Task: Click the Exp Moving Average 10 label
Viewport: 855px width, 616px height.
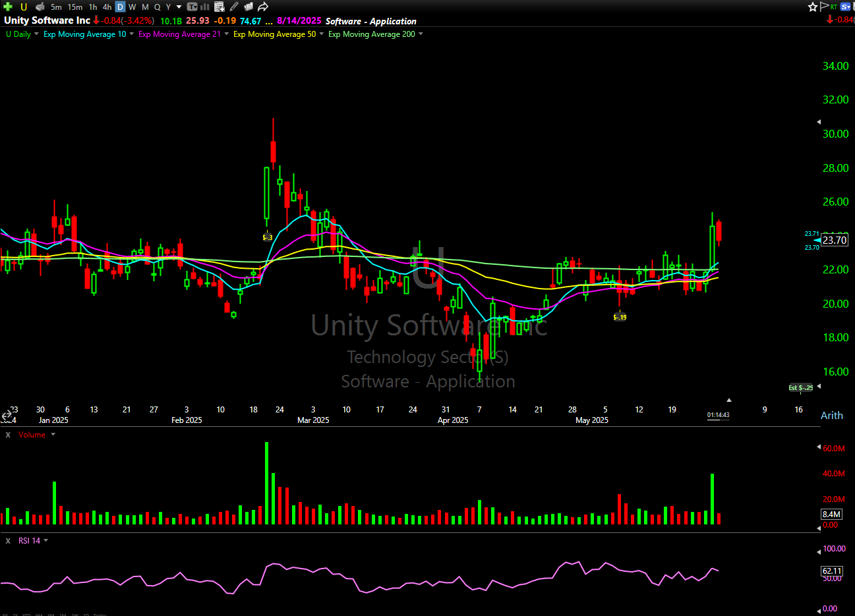Action: point(84,34)
